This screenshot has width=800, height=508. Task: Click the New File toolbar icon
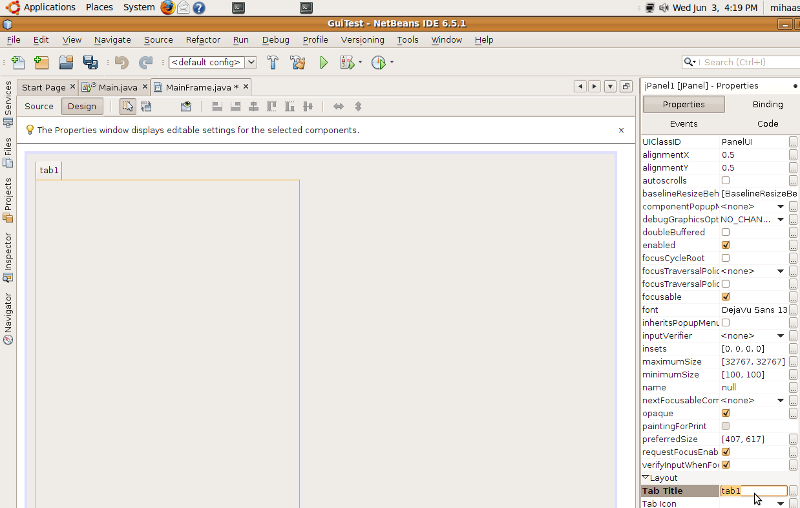18,62
